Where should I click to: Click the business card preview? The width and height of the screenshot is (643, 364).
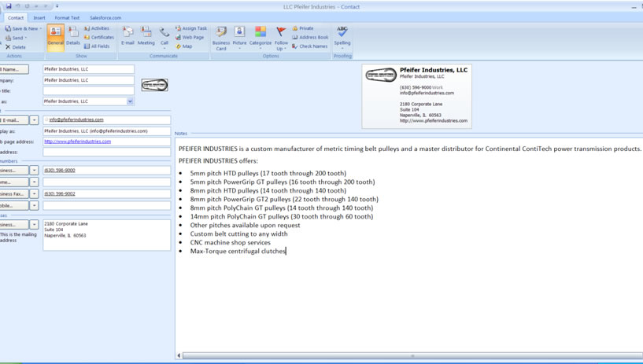click(416, 96)
